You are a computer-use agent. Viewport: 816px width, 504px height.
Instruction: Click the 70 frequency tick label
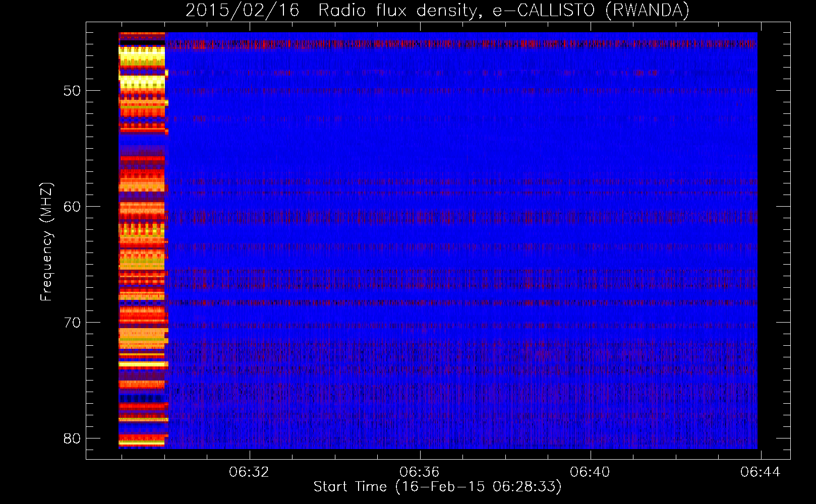pos(72,323)
